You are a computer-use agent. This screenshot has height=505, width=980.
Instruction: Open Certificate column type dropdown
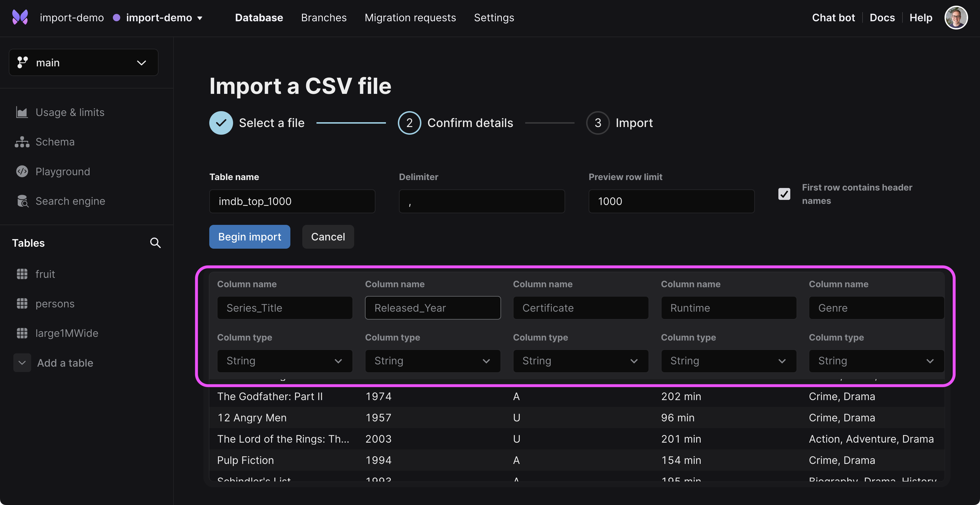coord(580,361)
